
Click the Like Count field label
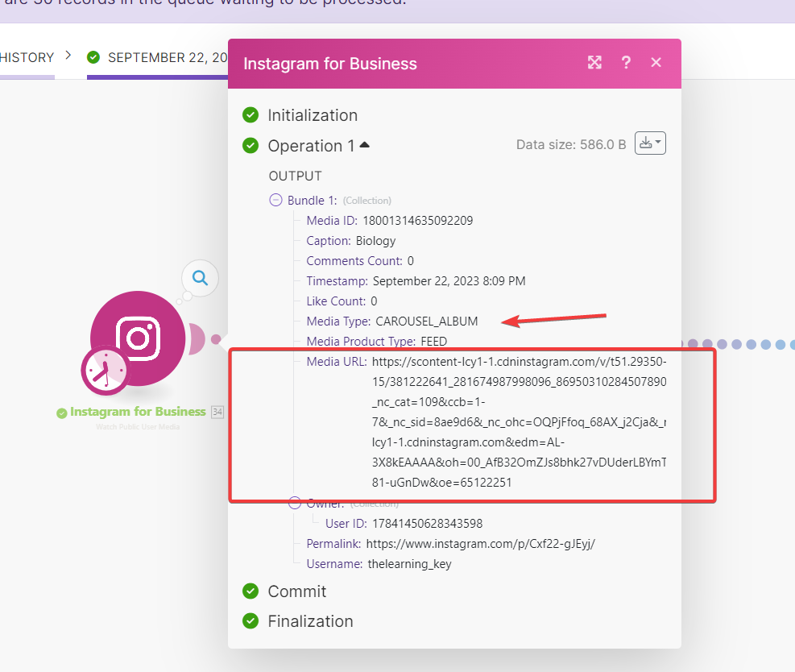[336, 301]
